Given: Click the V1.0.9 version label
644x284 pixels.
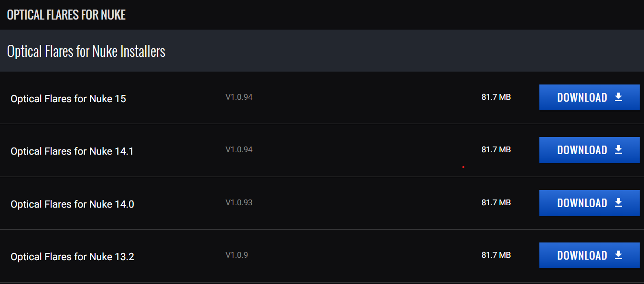Looking at the screenshot, I should [236, 255].
